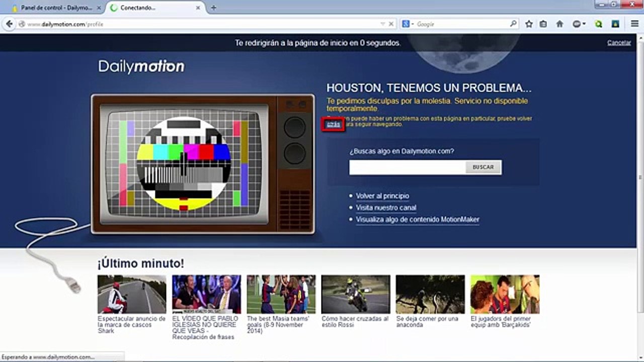Image resolution: width=644 pixels, height=362 pixels.
Task: Click Cancelar to stop the redirect
Action: point(619,43)
